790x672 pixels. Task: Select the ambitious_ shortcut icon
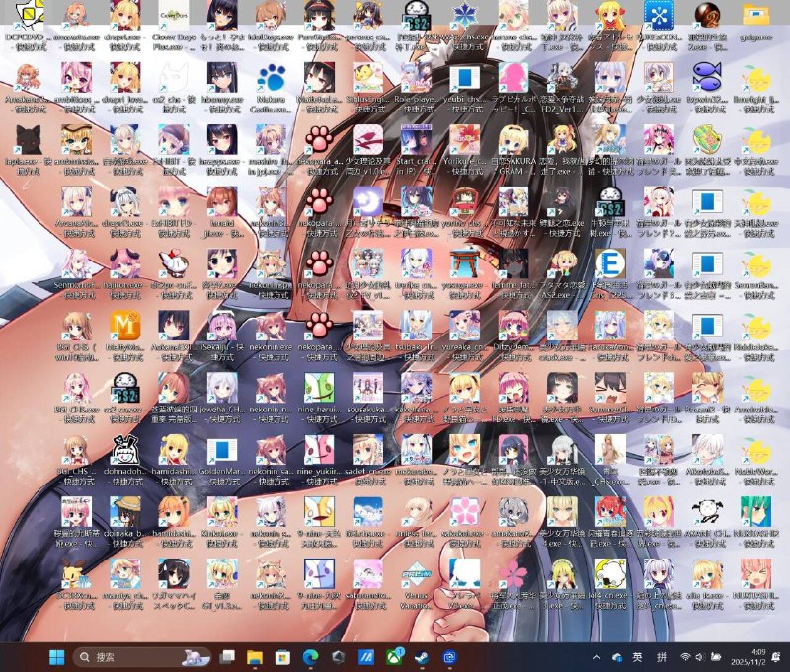click(x=77, y=78)
